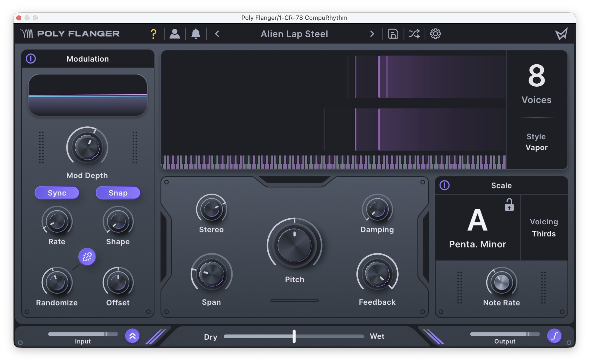Click the link icon between Rate and Offset

click(x=87, y=257)
